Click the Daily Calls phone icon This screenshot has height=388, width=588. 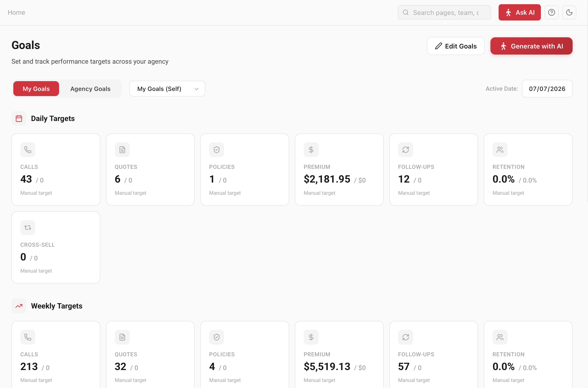28,150
